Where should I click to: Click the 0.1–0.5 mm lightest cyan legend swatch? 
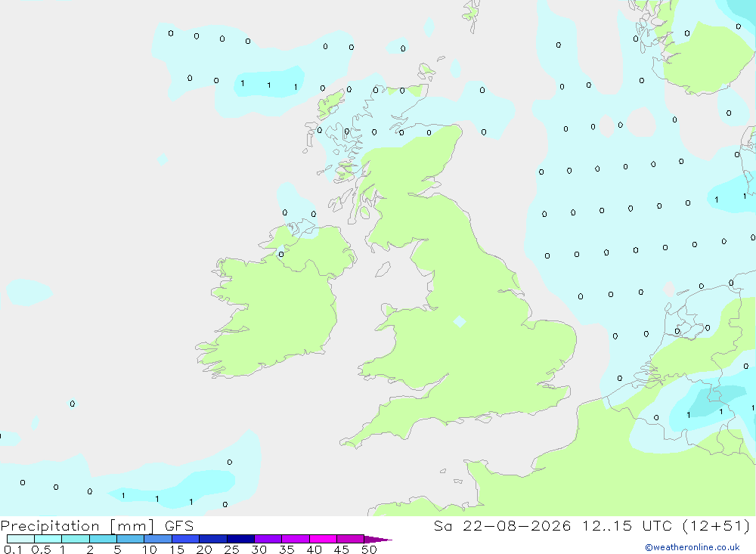pos(20,539)
